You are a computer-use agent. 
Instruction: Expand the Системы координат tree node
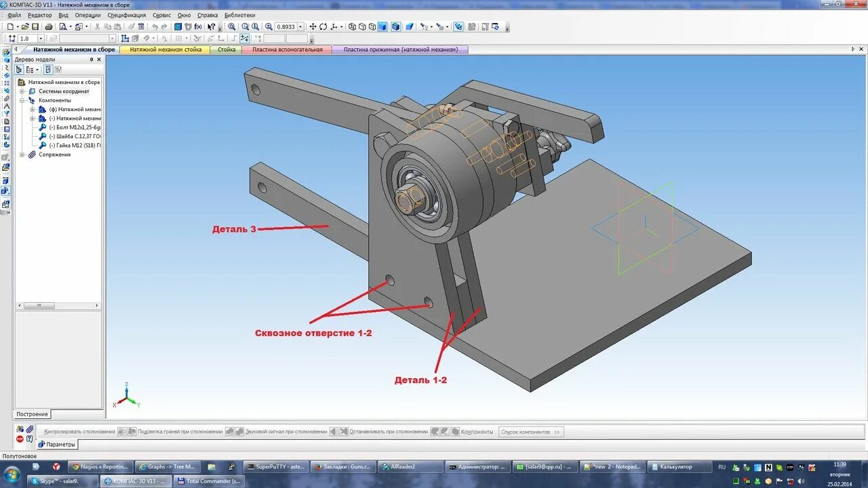click(x=22, y=91)
